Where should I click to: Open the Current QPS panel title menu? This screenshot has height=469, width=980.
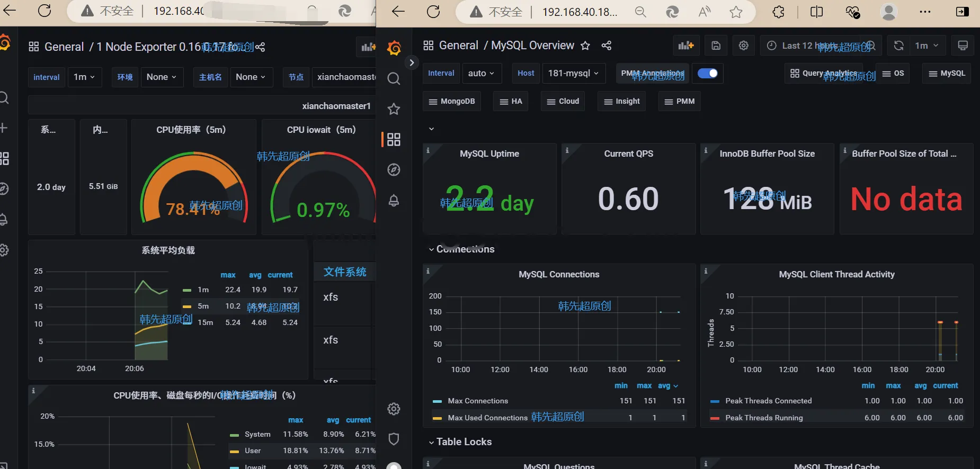click(629, 154)
